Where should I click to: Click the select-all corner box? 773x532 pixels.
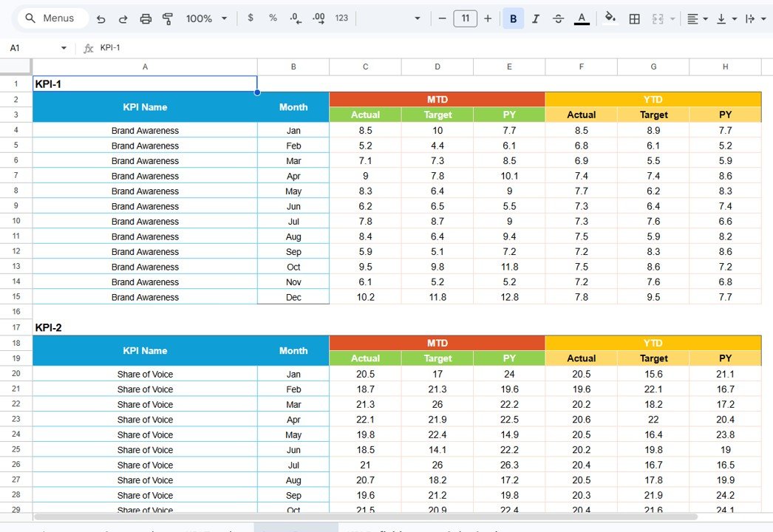tap(16, 66)
